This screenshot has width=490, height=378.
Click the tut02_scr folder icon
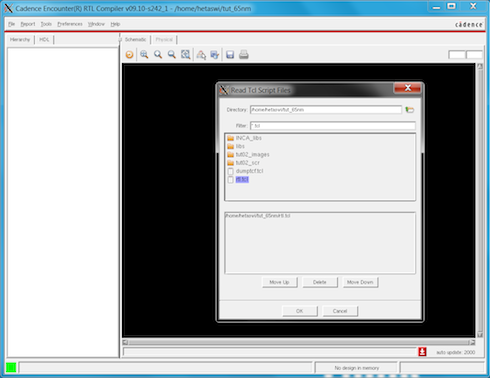230,163
